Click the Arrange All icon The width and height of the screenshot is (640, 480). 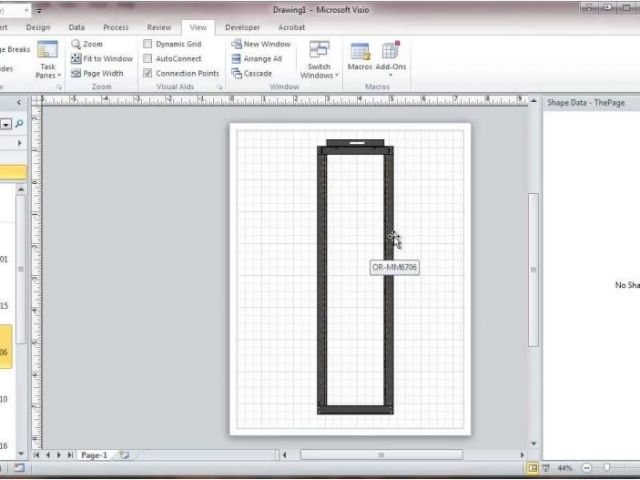click(236, 59)
